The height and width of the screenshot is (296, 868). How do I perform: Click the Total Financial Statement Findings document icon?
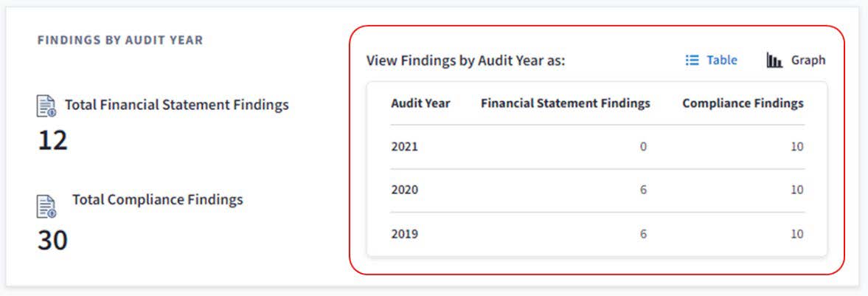tap(46, 106)
